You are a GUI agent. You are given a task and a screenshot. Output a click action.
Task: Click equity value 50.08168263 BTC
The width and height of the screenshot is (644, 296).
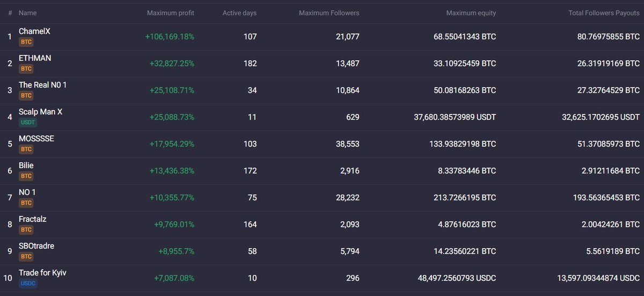tap(465, 90)
